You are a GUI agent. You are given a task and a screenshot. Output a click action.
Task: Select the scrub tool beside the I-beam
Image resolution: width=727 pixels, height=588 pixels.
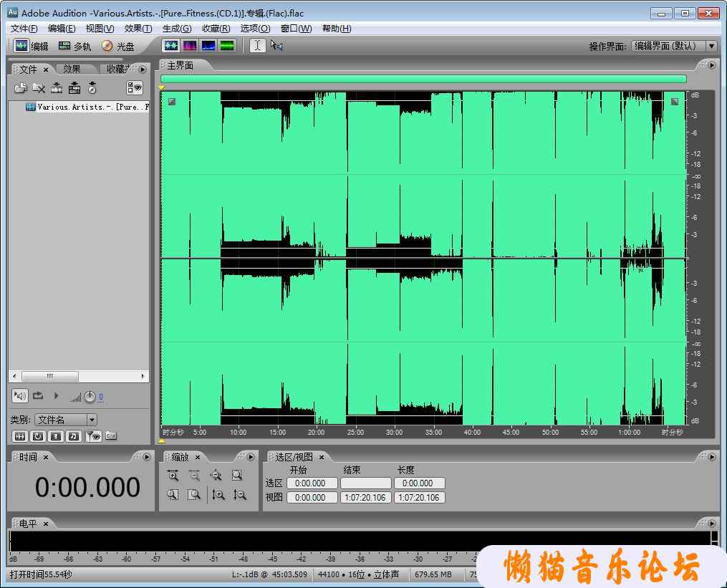click(276, 45)
